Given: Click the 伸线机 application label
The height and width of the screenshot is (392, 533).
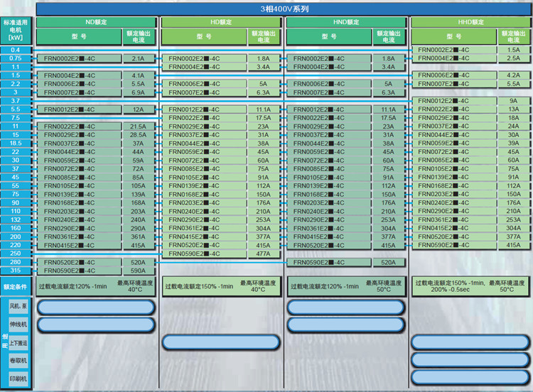Looking at the screenshot, I should 18,325.
